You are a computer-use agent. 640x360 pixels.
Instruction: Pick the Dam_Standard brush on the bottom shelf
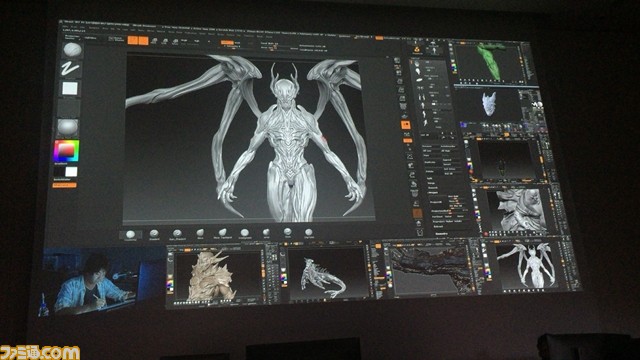[x=177, y=234]
